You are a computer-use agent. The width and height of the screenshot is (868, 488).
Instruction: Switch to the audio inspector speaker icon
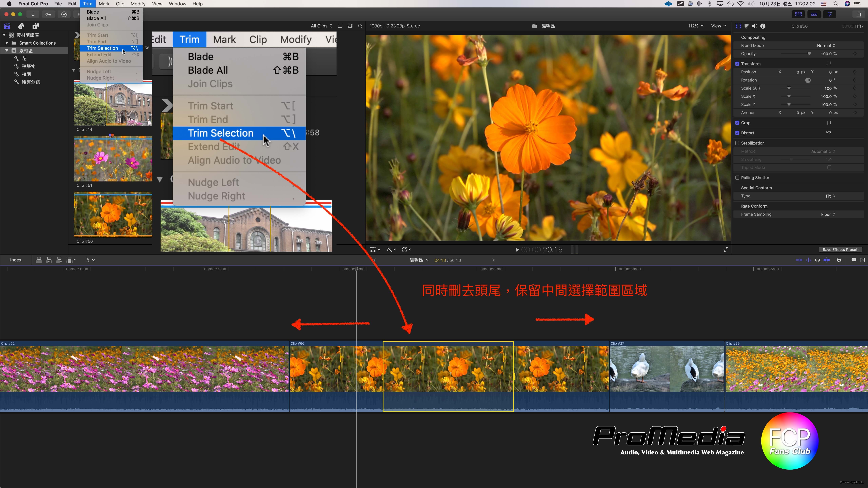(x=754, y=26)
